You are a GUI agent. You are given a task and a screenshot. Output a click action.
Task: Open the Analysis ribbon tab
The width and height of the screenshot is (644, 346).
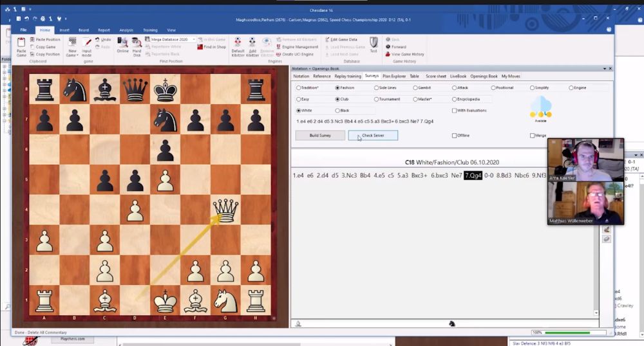(x=126, y=30)
